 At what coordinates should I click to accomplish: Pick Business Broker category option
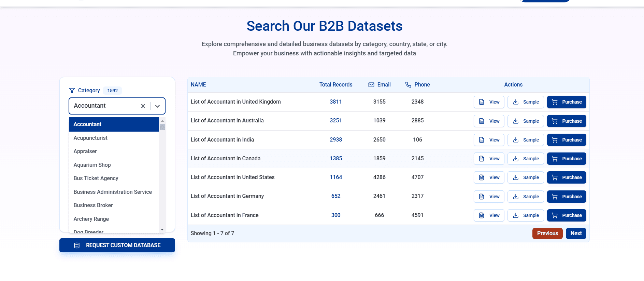pos(93,205)
